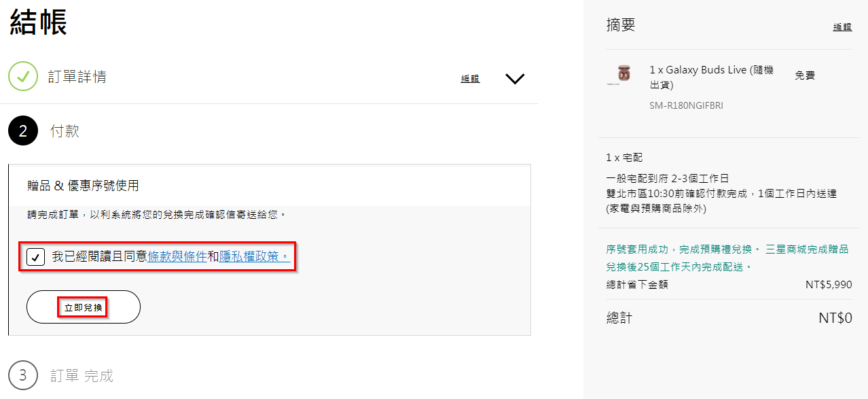Open the 隱私權政策 link

[255, 257]
